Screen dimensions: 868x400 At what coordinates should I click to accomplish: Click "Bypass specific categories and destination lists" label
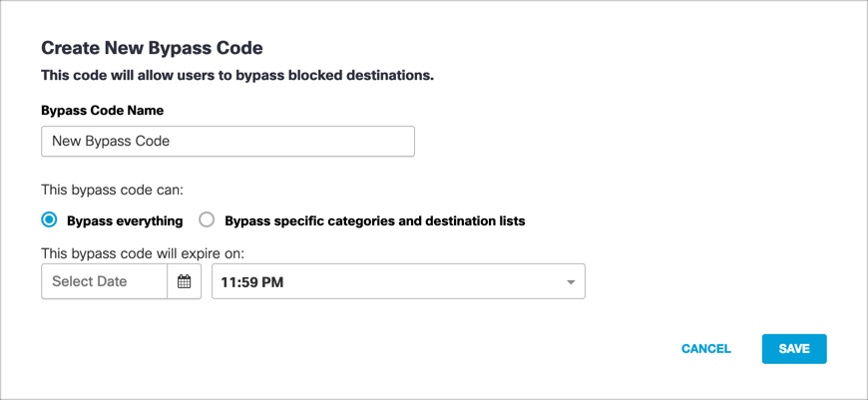[x=374, y=220]
